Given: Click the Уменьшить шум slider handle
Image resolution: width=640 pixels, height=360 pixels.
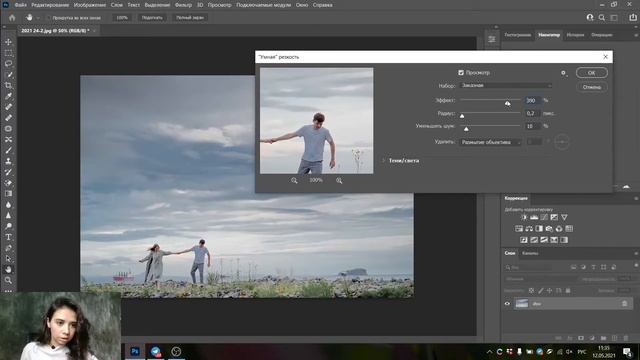Looking at the screenshot, I should pos(466,129).
